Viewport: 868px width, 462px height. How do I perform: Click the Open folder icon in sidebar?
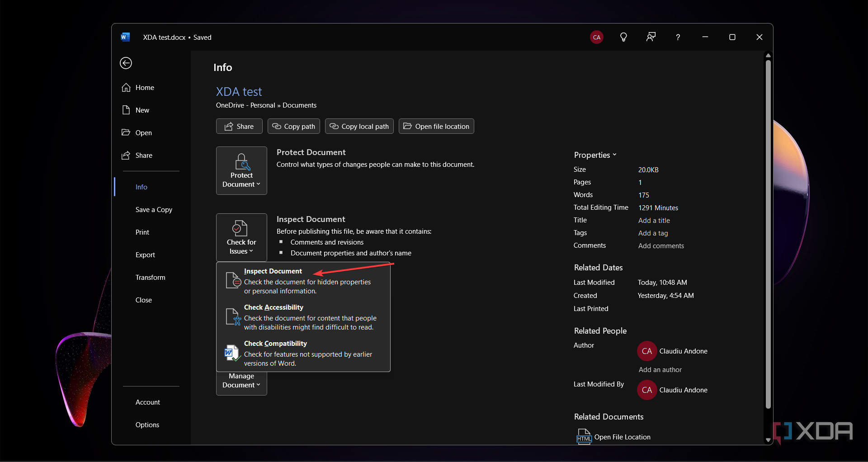126,132
